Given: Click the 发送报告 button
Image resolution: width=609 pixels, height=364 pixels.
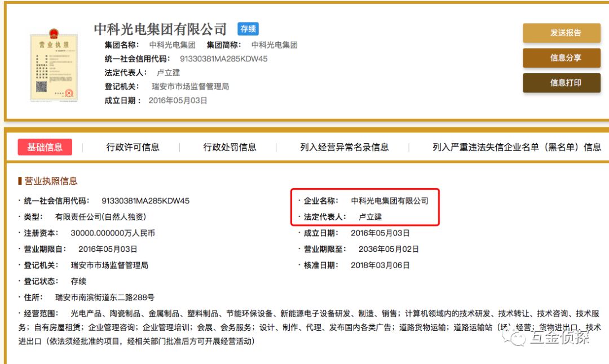Looking at the screenshot, I should point(561,33).
